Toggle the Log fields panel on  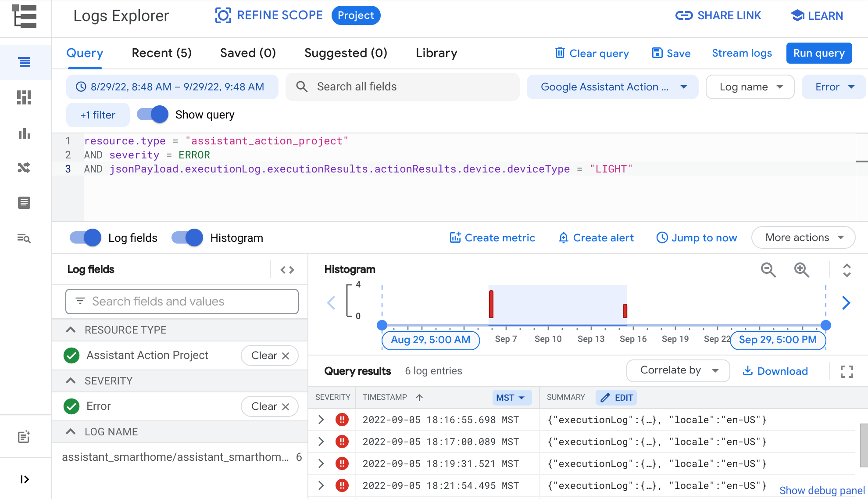tap(84, 238)
